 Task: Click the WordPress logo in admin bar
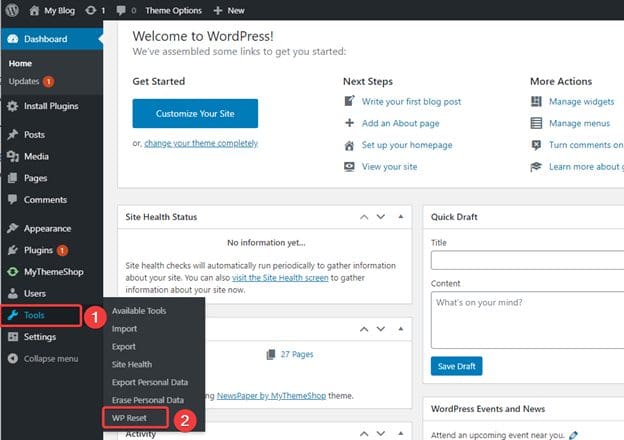[x=12, y=10]
